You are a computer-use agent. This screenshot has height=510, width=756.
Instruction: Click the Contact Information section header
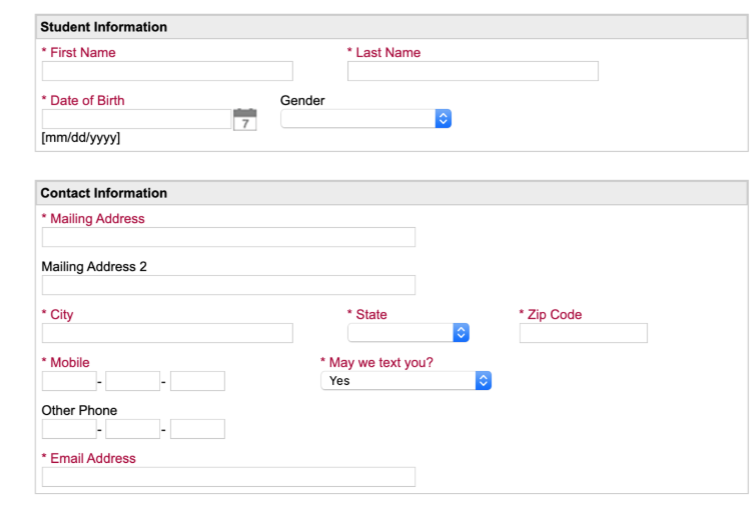392,193
